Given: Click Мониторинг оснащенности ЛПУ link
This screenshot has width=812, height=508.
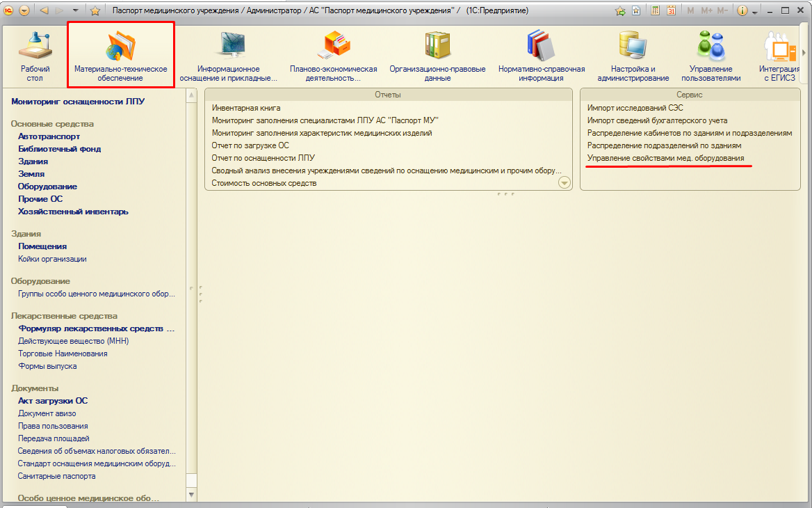Looking at the screenshot, I should pyautogui.click(x=78, y=102).
